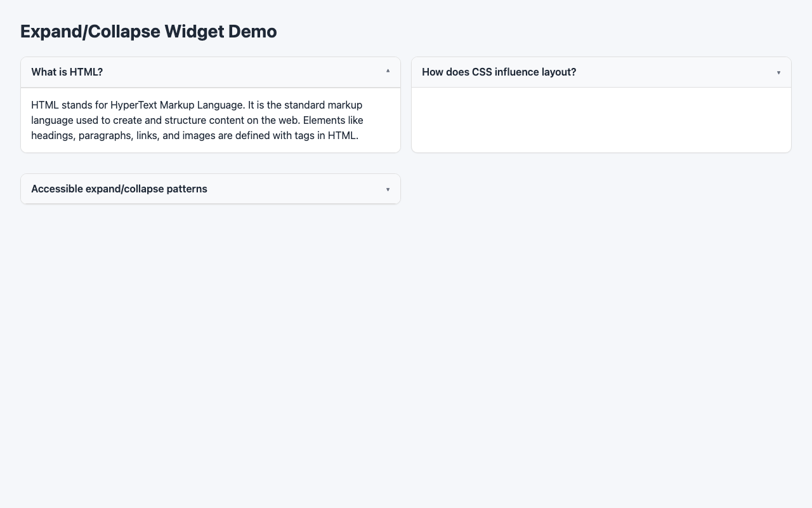Select the 'How does CSS influence layout?' header
812x508 pixels.
[x=499, y=72]
